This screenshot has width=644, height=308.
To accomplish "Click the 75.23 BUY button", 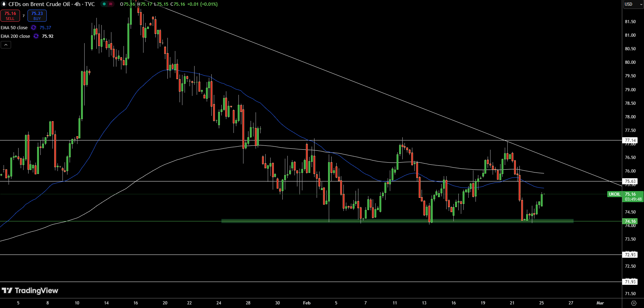I will pyautogui.click(x=37, y=16).
